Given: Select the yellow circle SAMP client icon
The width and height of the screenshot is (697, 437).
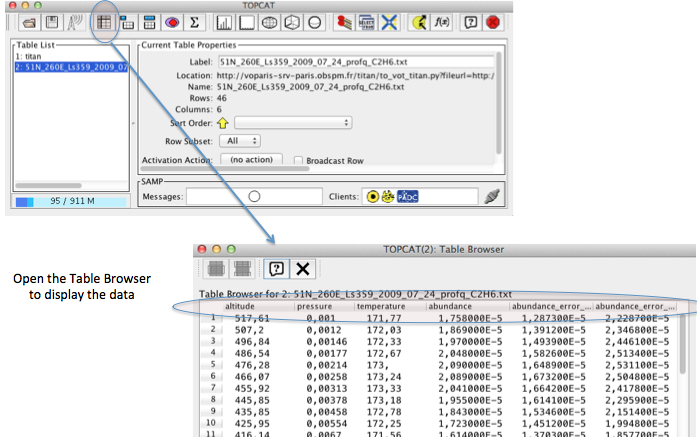Looking at the screenshot, I should click(x=373, y=196).
